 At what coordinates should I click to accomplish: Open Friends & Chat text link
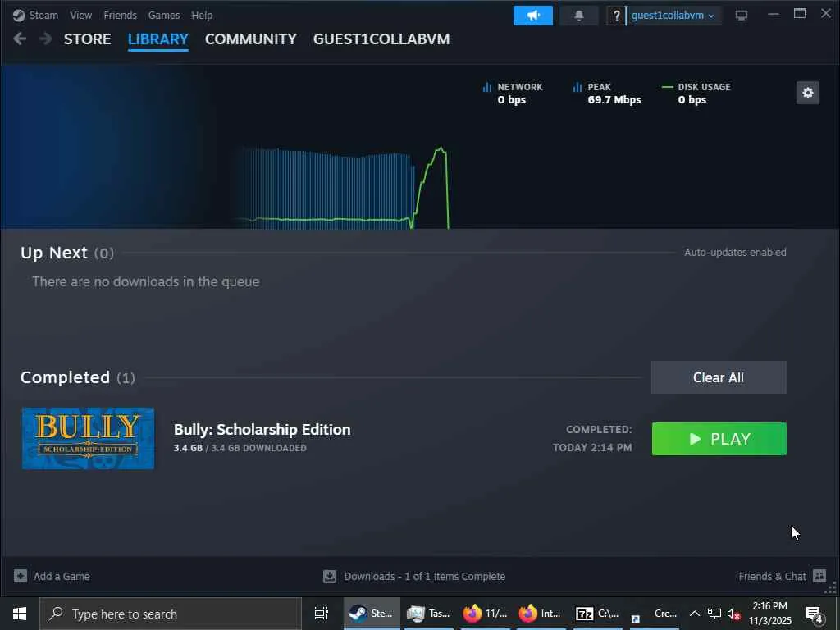772,577
